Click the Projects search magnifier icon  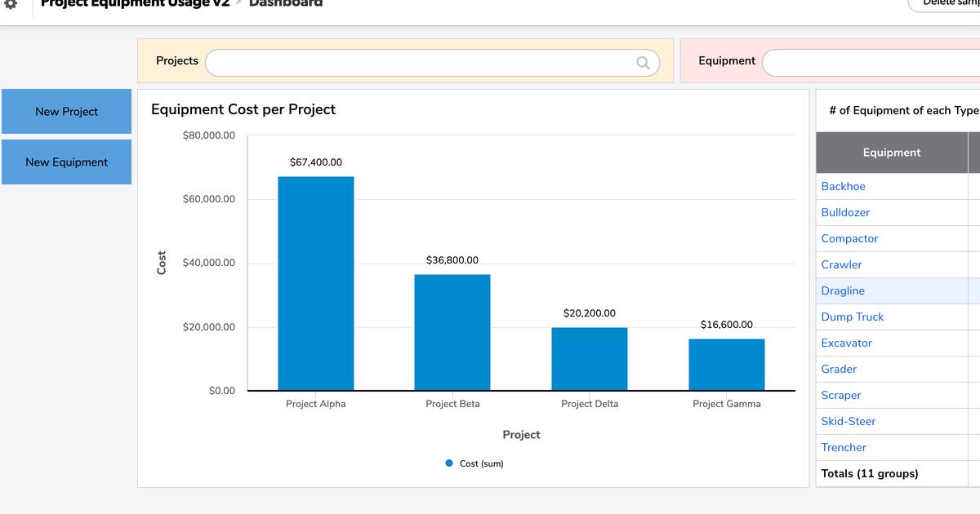click(x=644, y=63)
